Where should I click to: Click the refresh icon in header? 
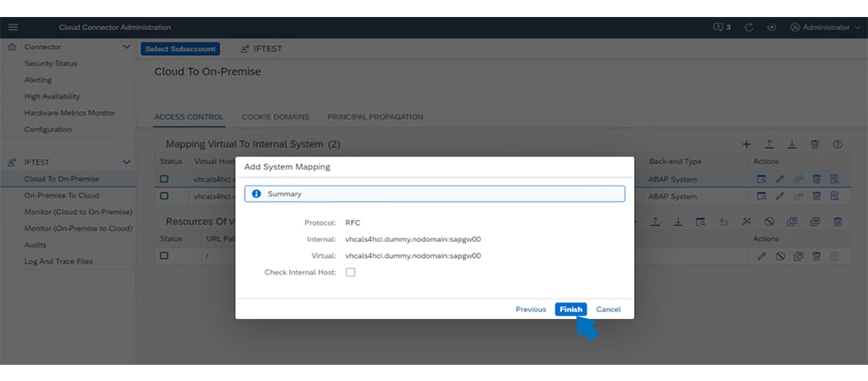tap(749, 27)
